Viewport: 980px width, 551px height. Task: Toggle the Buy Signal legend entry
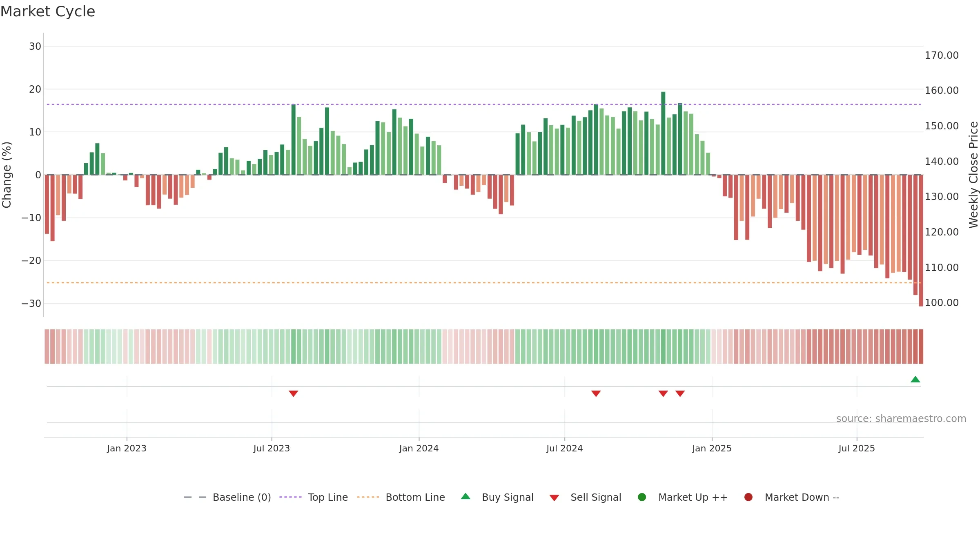(x=497, y=497)
